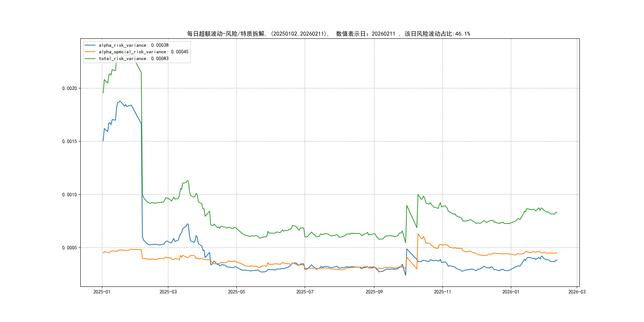
Task: Click the 2025-07 x-axis tick label
Action: coord(305,292)
